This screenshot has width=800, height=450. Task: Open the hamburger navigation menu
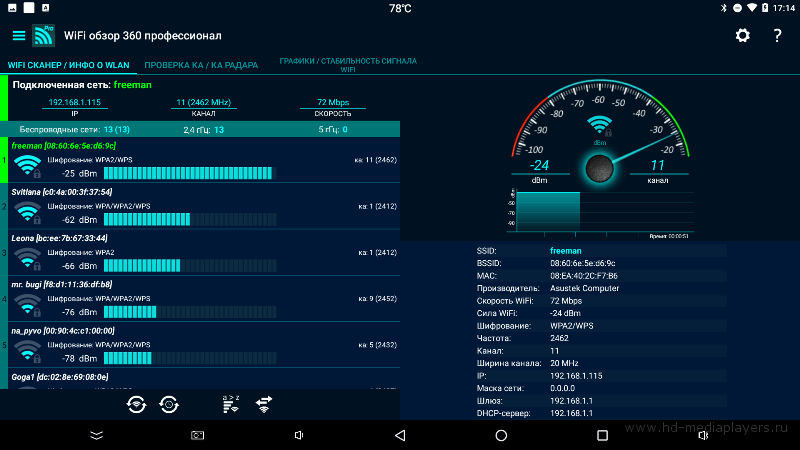pyautogui.click(x=19, y=36)
